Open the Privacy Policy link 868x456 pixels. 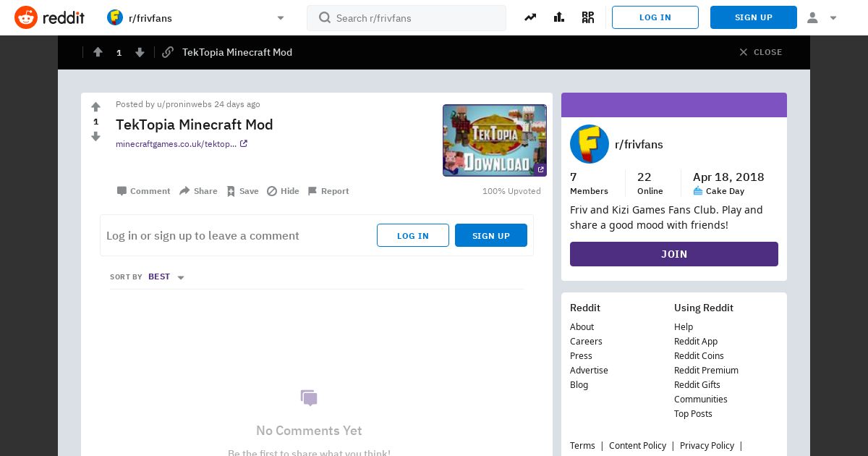[707, 445]
